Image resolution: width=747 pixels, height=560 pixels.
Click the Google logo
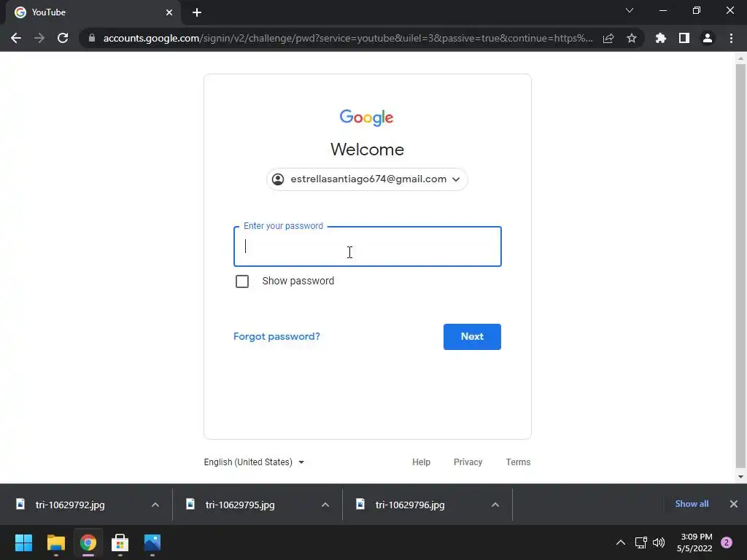click(x=366, y=117)
